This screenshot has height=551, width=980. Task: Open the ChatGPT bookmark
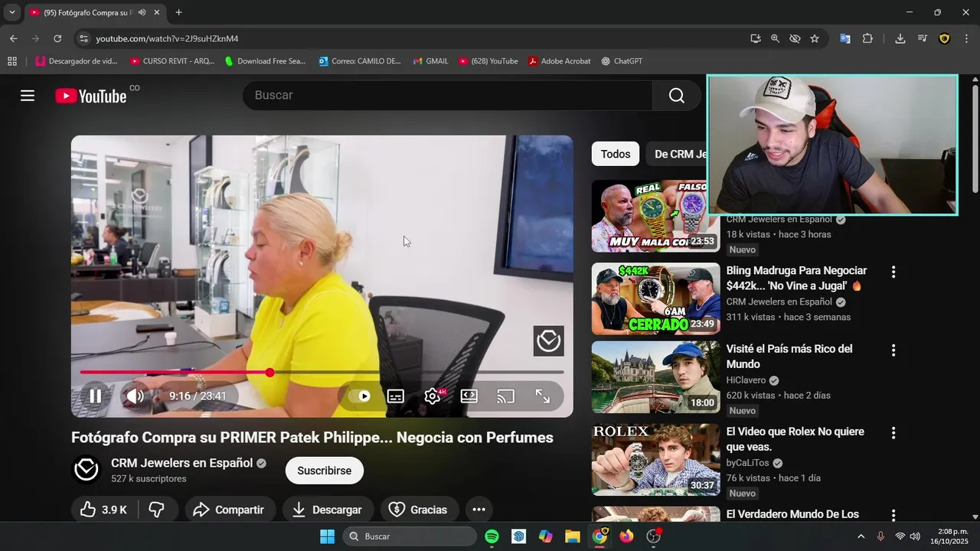(622, 61)
